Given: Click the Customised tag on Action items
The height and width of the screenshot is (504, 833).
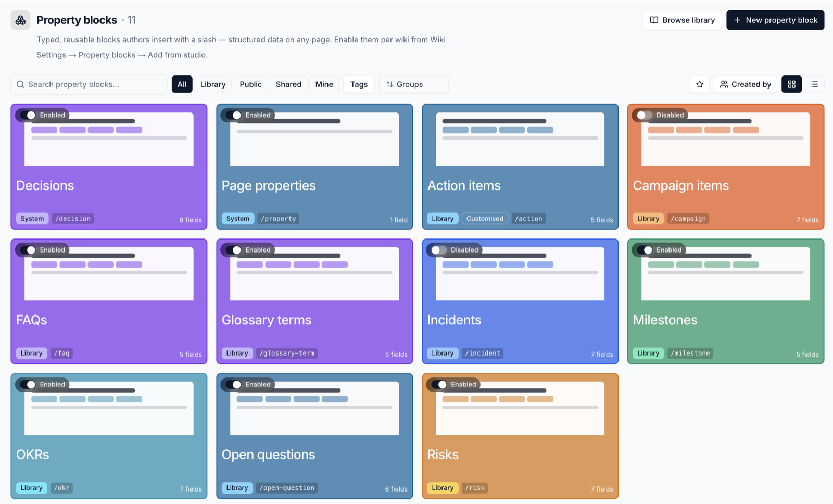Looking at the screenshot, I should pos(485,219).
